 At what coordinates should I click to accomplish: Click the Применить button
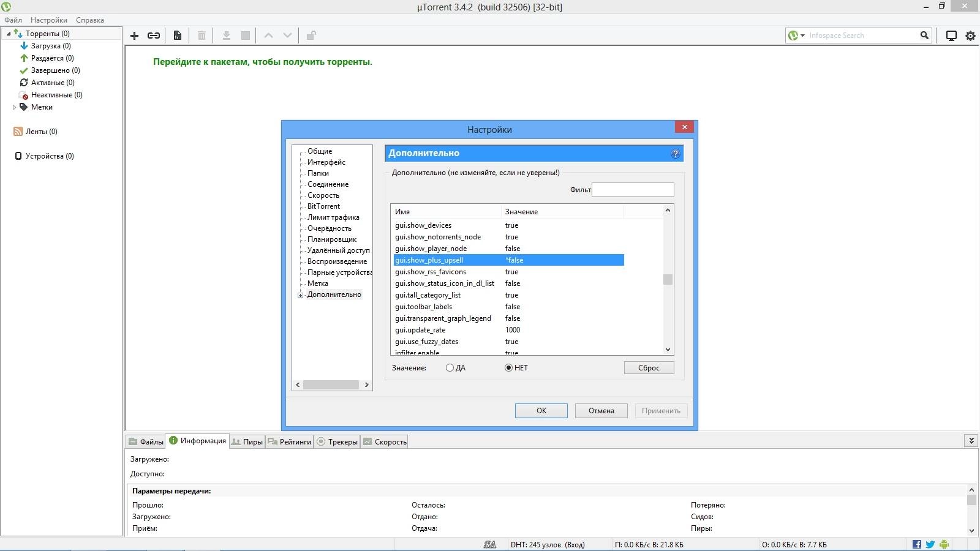(661, 411)
